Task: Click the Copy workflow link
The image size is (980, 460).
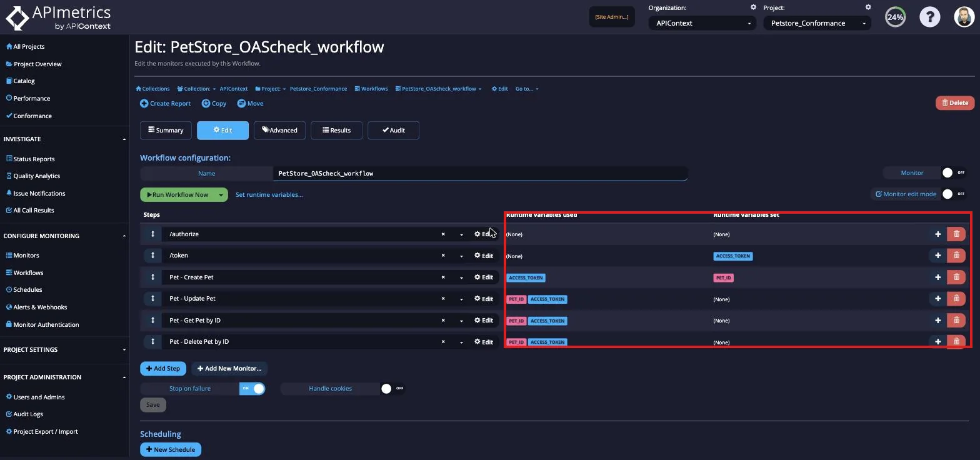Action: pos(214,104)
